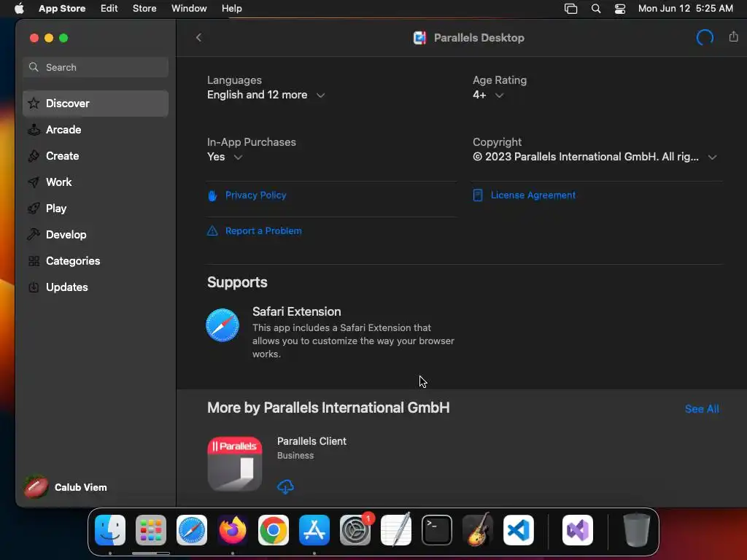Open Finder from the Dock

click(x=110, y=530)
